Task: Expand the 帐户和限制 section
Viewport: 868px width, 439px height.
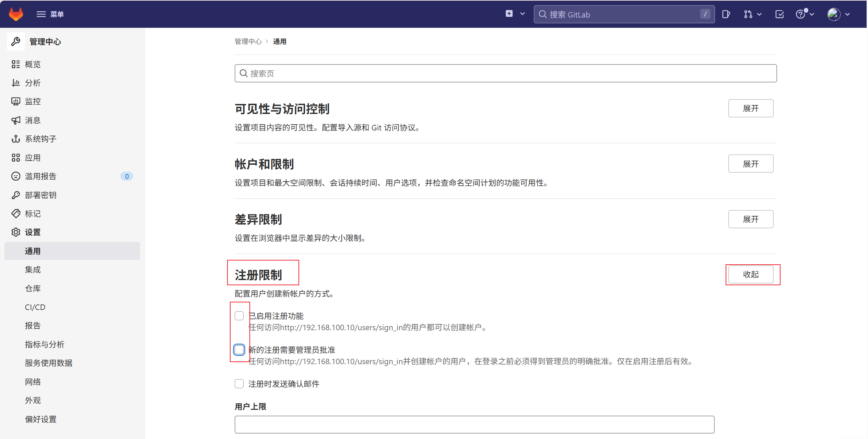Action: click(x=750, y=164)
